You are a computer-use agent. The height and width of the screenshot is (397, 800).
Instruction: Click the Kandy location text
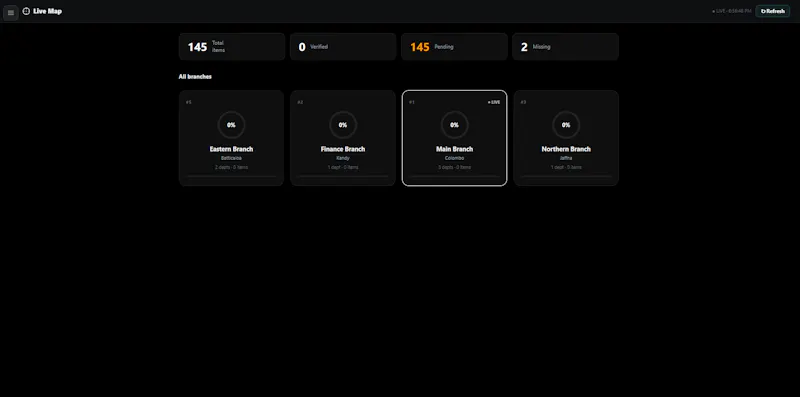[343, 158]
